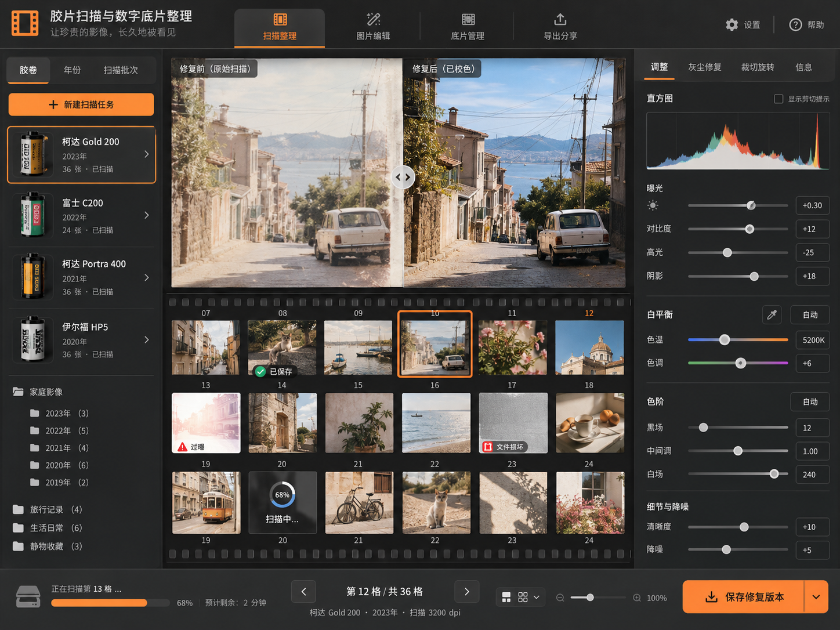Click the 已保存 checkmark badge on frame 08
Screen dimensions: 840x630
coord(274,371)
